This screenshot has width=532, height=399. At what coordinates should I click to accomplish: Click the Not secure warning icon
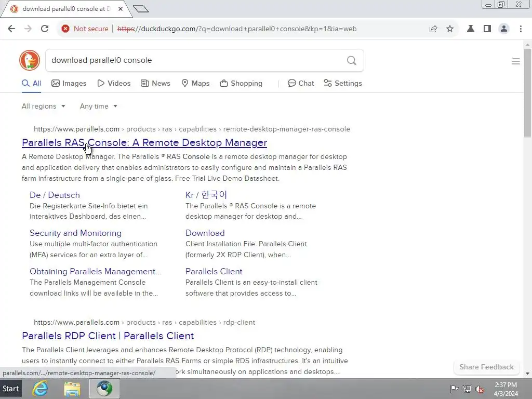tap(65, 29)
